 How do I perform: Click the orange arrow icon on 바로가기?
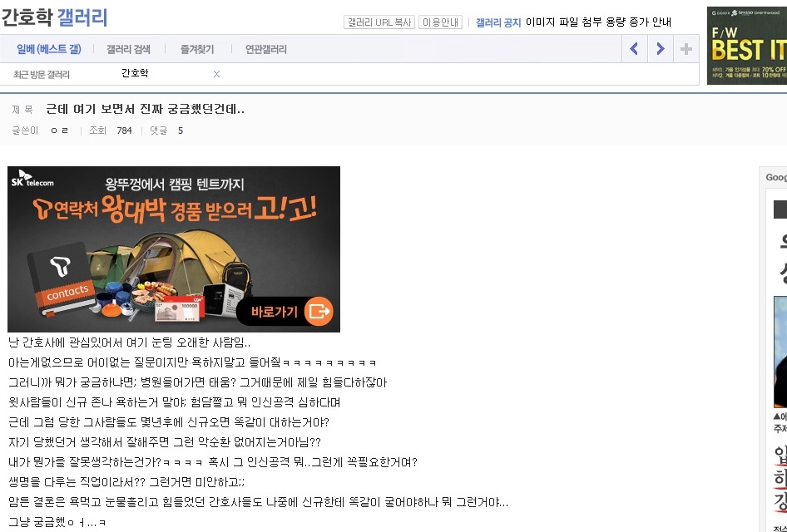click(319, 312)
